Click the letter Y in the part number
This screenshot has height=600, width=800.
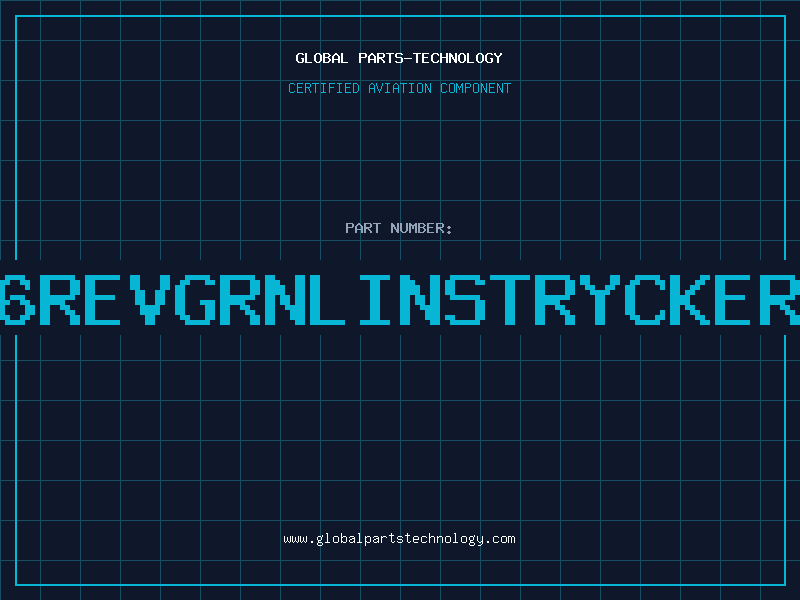pyautogui.click(x=599, y=299)
